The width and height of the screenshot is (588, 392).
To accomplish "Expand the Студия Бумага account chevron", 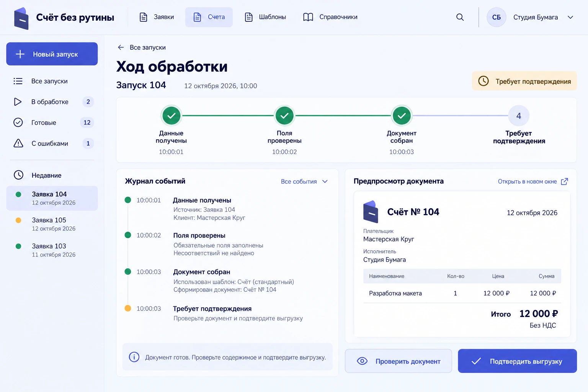I will pyautogui.click(x=570, y=17).
